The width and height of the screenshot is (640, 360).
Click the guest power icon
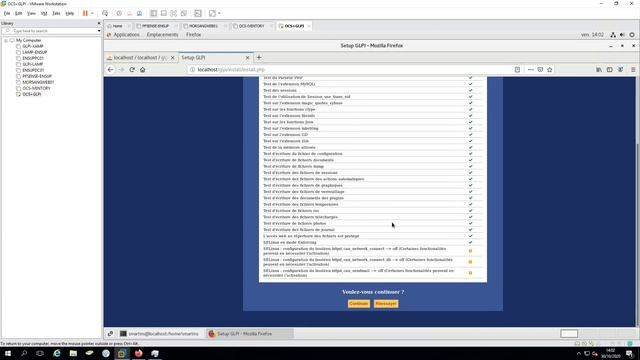click(x=632, y=35)
